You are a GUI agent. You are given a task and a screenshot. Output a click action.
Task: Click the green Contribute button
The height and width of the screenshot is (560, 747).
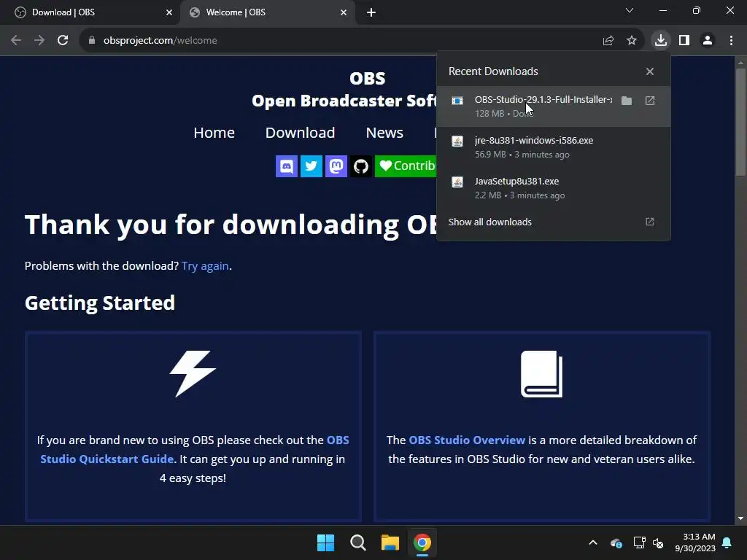point(406,166)
